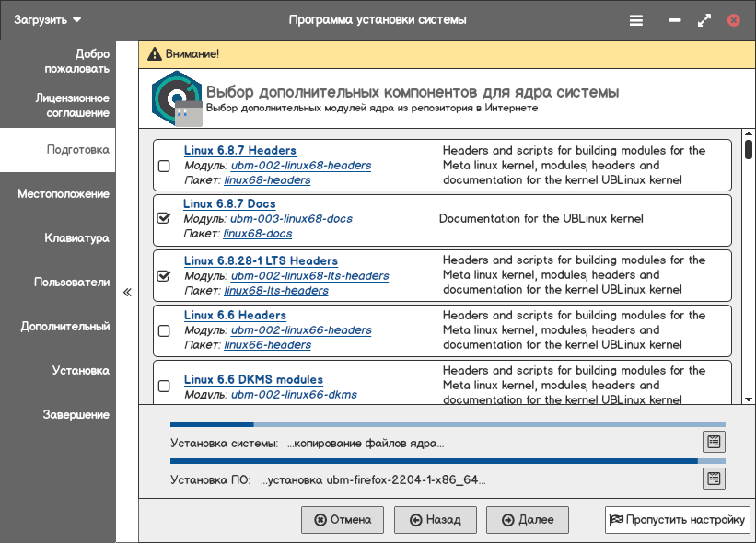756x543 pixels.
Task: Go to the Местоположение step
Action: [63, 194]
